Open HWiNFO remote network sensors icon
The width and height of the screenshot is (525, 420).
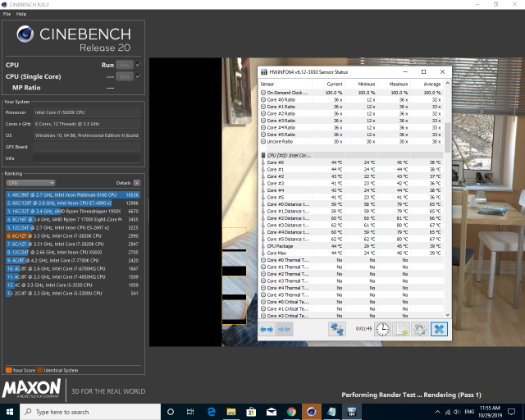pos(337,329)
